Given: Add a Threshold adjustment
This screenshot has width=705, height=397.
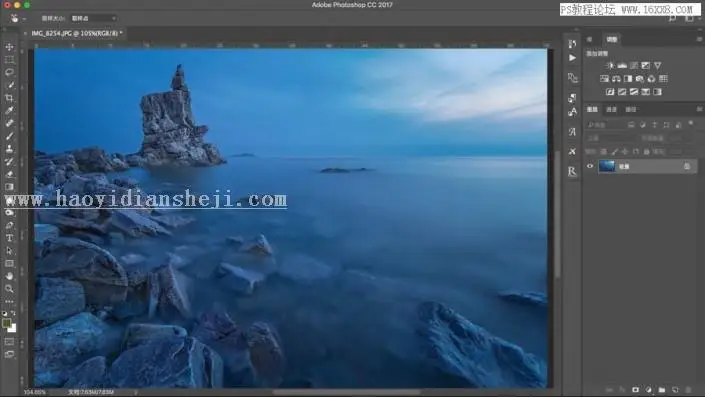Looking at the screenshot, I should [x=634, y=92].
